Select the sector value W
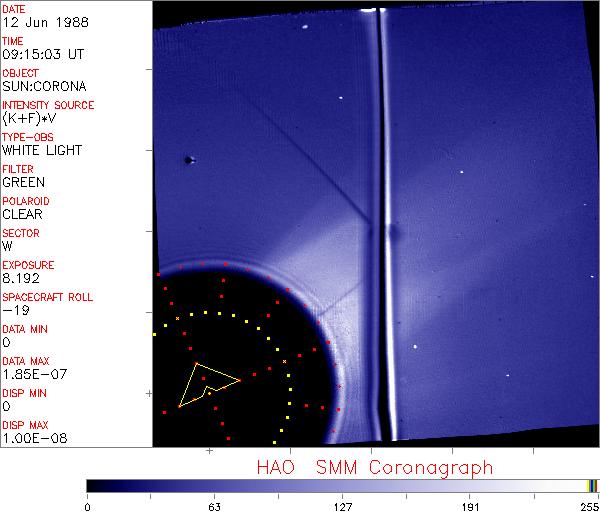The height and width of the screenshot is (512, 600). (8, 246)
